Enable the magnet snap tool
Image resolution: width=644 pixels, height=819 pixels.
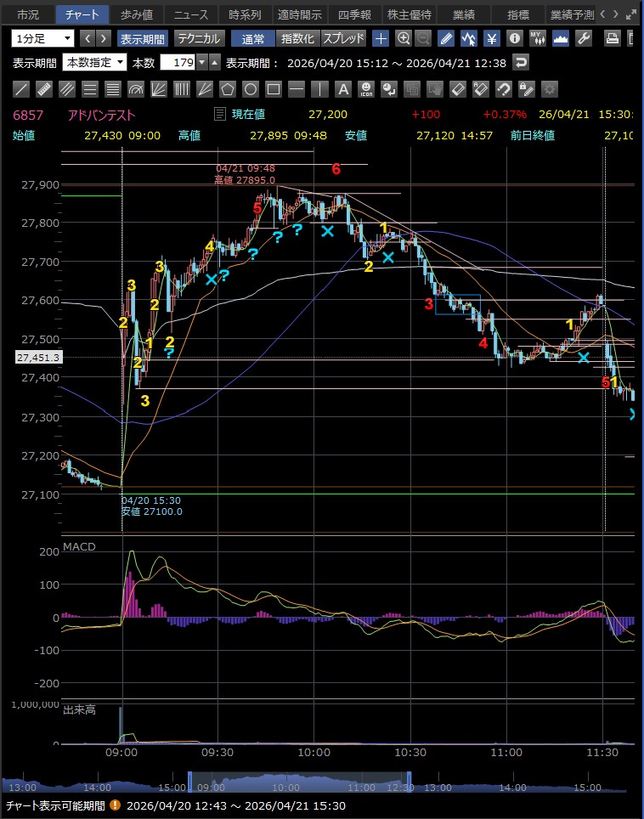pyautogui.click(x=503, y=88)
